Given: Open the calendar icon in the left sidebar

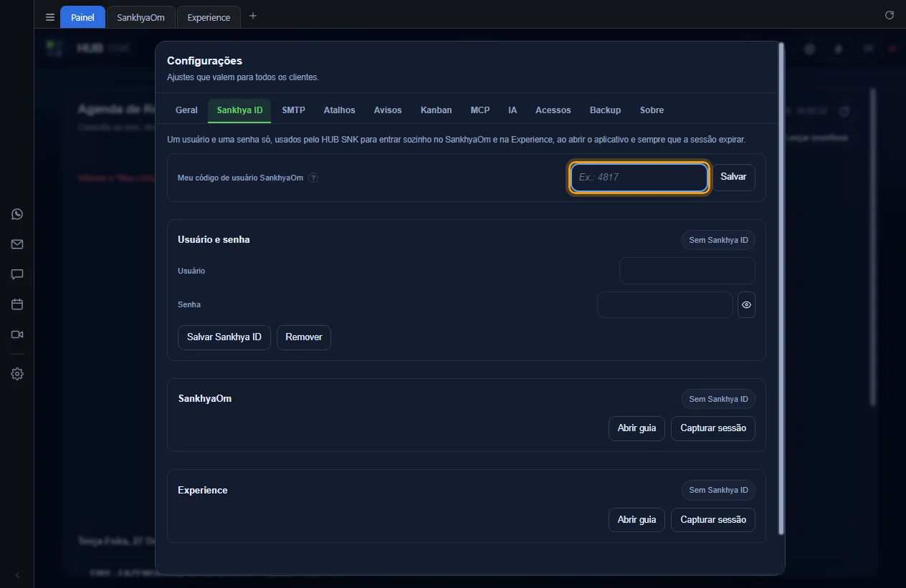Looking at the screenshot, I should click(17, 304).
